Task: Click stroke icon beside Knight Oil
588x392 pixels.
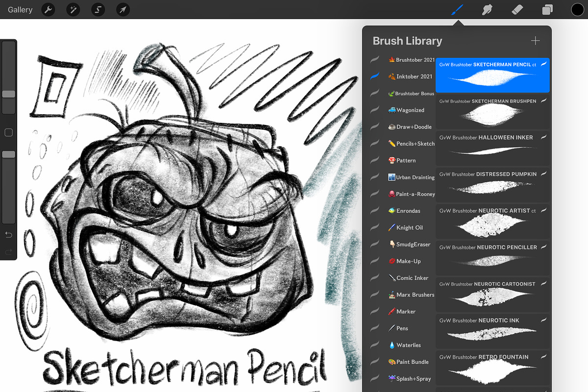Action: pyautogui.click(x=375, y=227)
